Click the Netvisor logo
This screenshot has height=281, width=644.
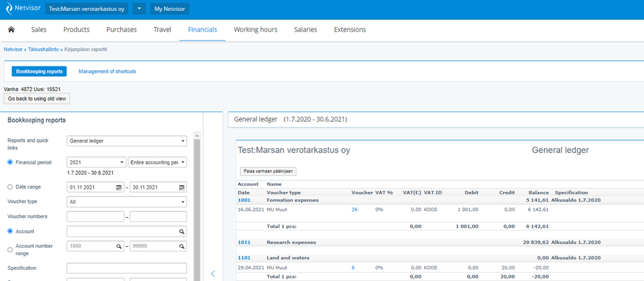(x=23, y=8)
